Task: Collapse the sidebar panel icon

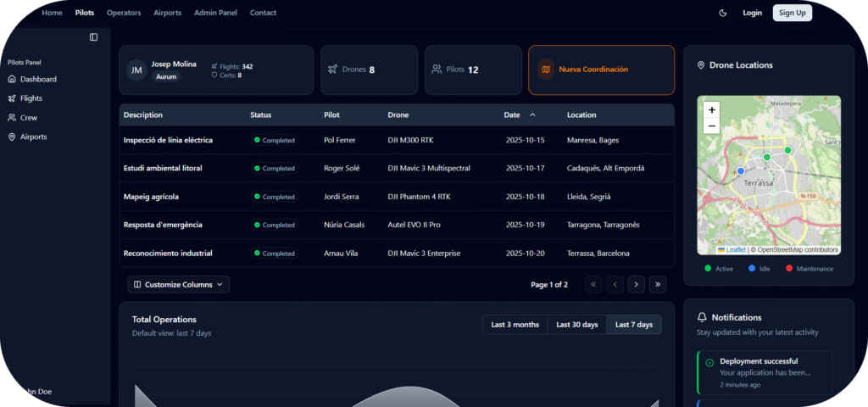Action: (93, 37)
